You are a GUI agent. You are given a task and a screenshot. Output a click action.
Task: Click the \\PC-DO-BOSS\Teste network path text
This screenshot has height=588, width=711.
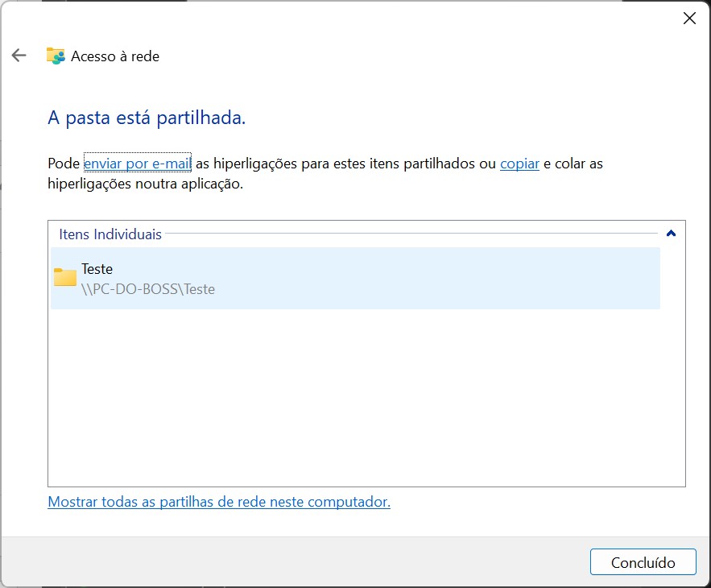click(148, 288)
